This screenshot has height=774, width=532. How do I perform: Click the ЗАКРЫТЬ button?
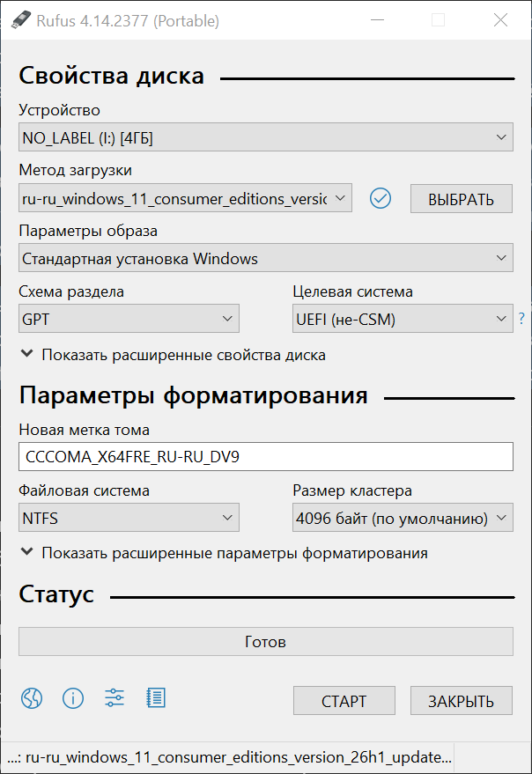tap(462, 700)
